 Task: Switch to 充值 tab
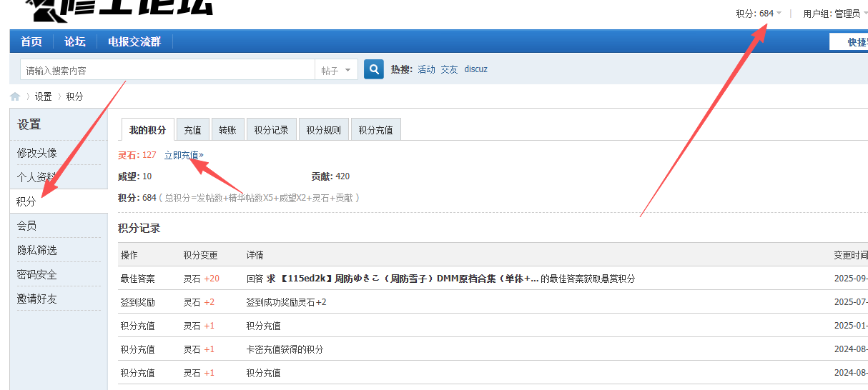tap(192, 130)
